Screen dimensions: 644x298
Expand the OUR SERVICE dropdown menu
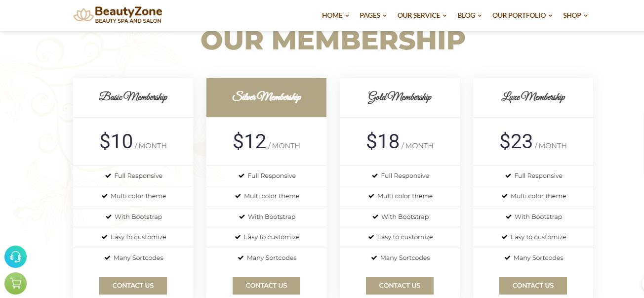pos(422,15)
